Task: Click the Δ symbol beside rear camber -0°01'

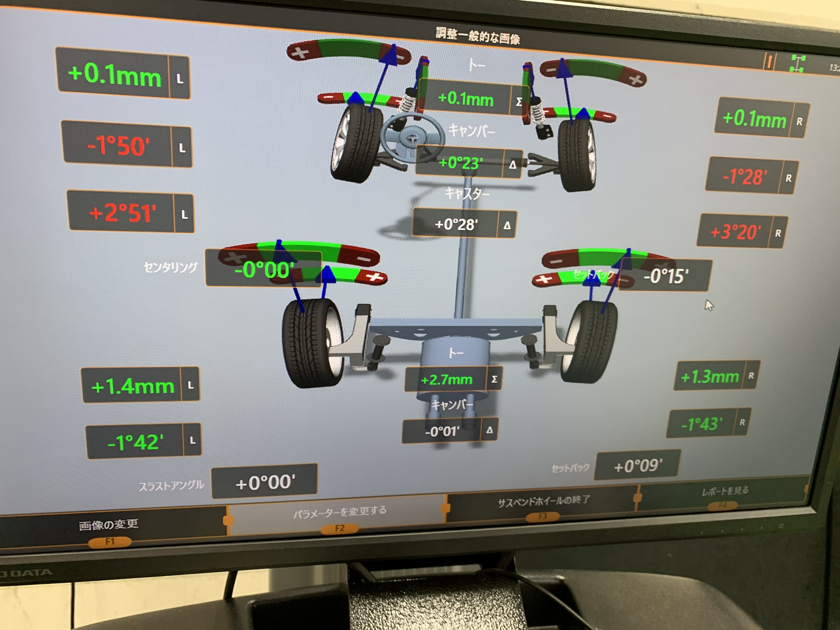Action: coord(490,430)
